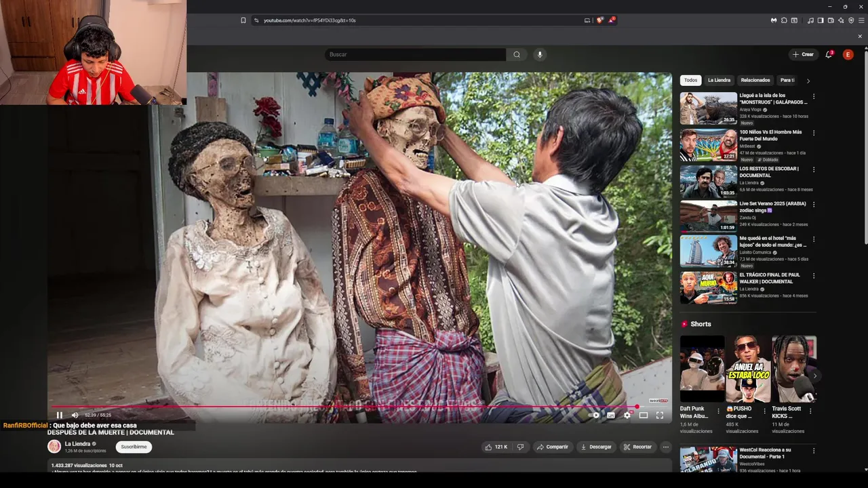Image resolution: width=868 pixels, height=488 pixels.
Task: Download the video with Descargar
Action: pos(596,447)
